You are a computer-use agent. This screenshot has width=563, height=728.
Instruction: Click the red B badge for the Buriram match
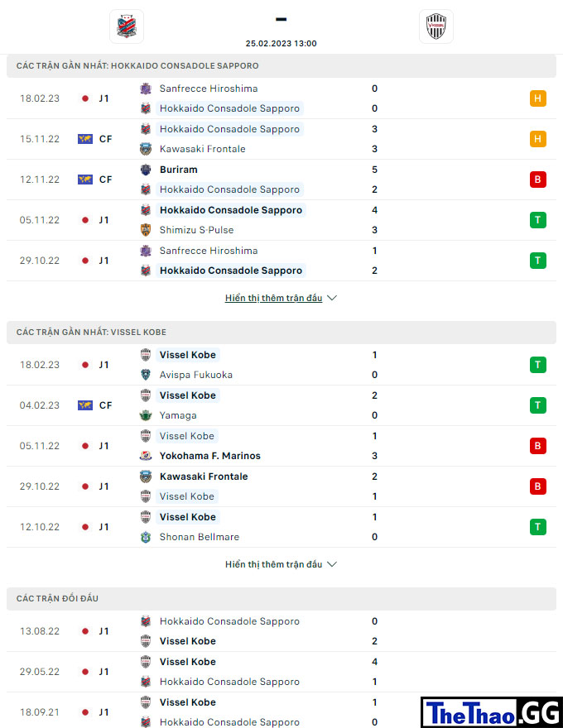538,180
